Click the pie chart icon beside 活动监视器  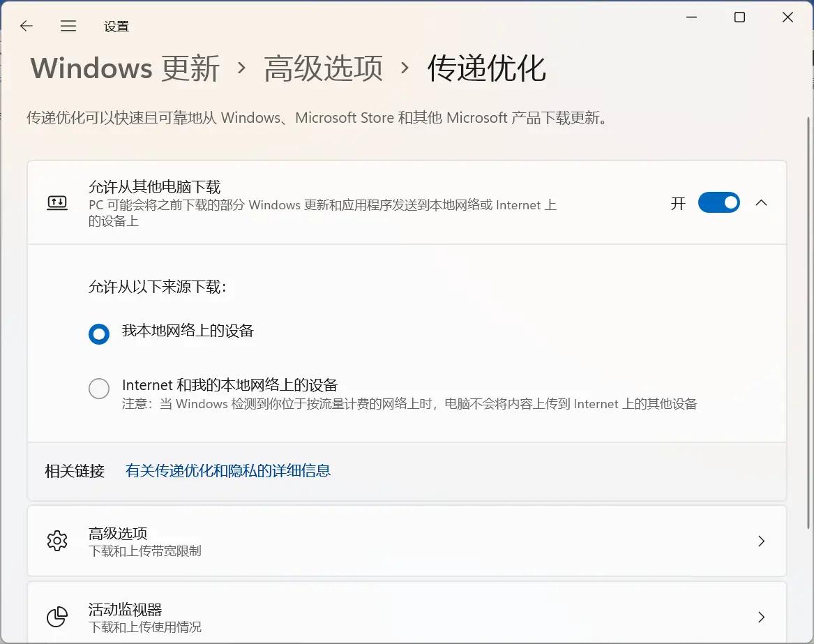57,617
